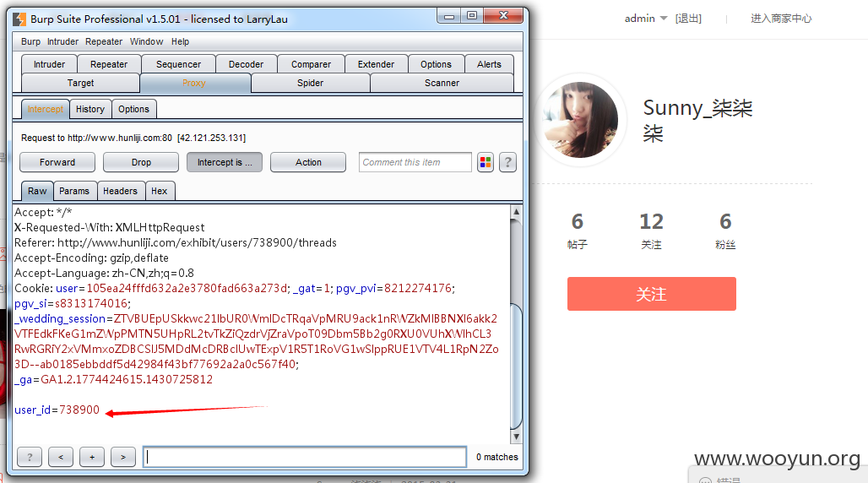Screen dimensions: 868x483
Task: Click the request search input field
Action: pos(305,457)
